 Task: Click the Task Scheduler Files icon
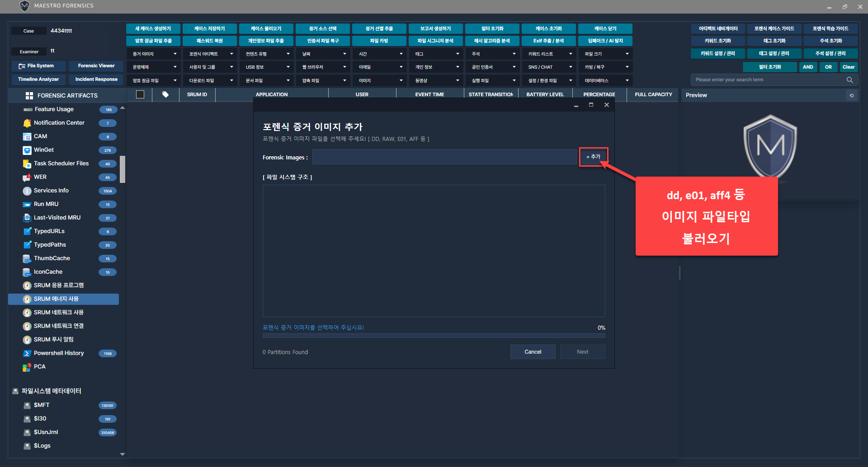27,163
